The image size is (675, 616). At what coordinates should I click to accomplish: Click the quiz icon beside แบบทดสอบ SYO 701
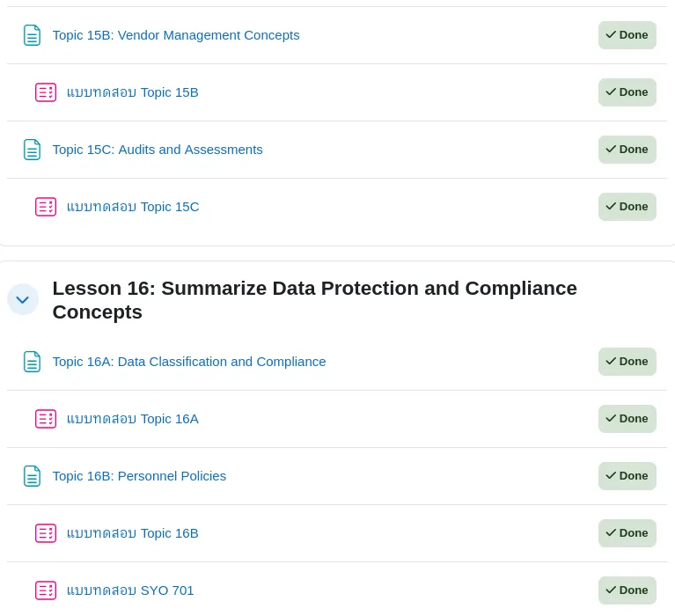coord(46,590)
